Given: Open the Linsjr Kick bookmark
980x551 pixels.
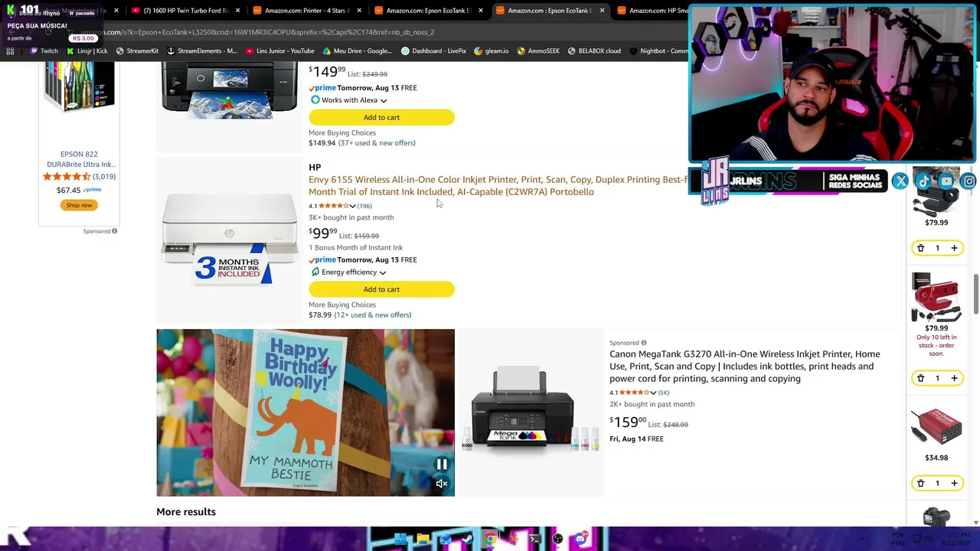Looking at the screenshot, I should coord(87,51).
